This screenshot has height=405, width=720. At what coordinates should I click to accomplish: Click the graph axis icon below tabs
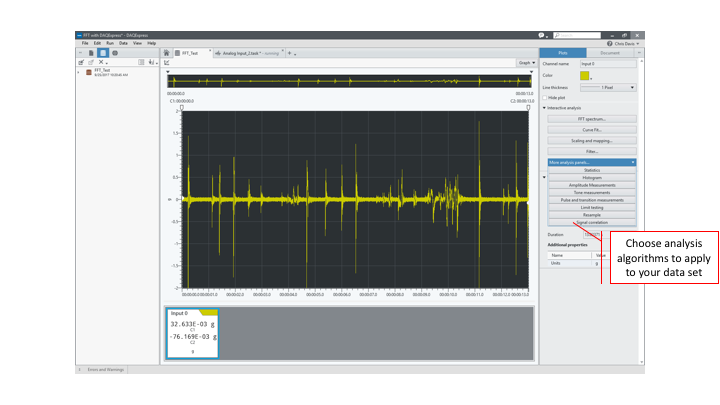167,62
